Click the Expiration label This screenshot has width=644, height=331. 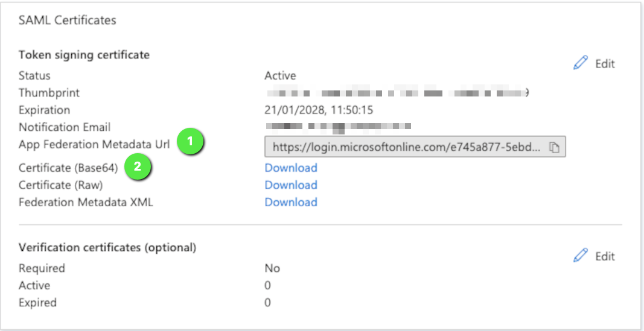[44, 110]
